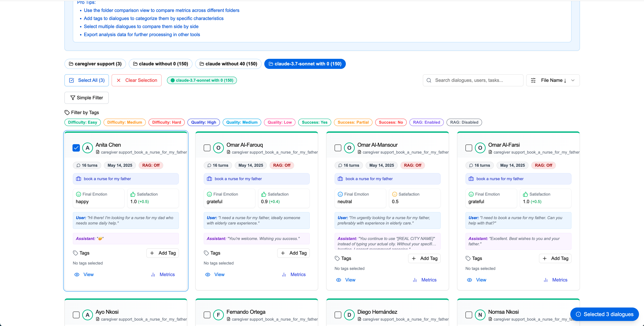Filter by Difficulty: Medium tag
644x326 pixels.
pos(125,122)
